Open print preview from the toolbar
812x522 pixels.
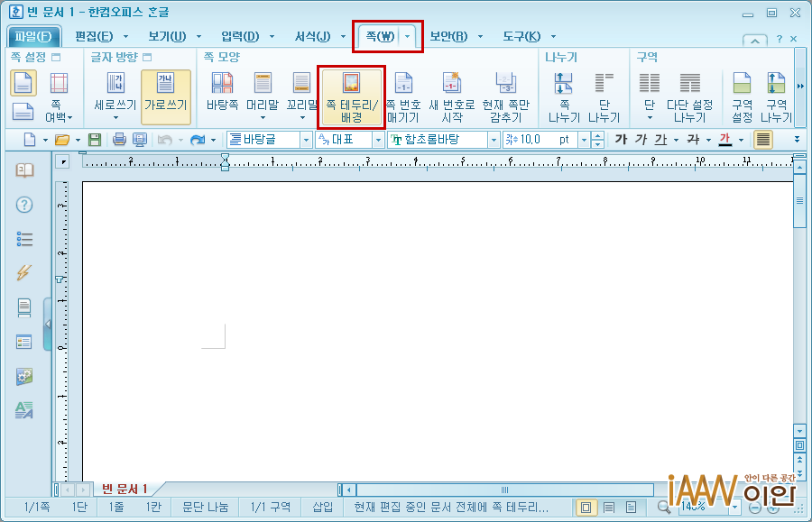click(139, 140)
